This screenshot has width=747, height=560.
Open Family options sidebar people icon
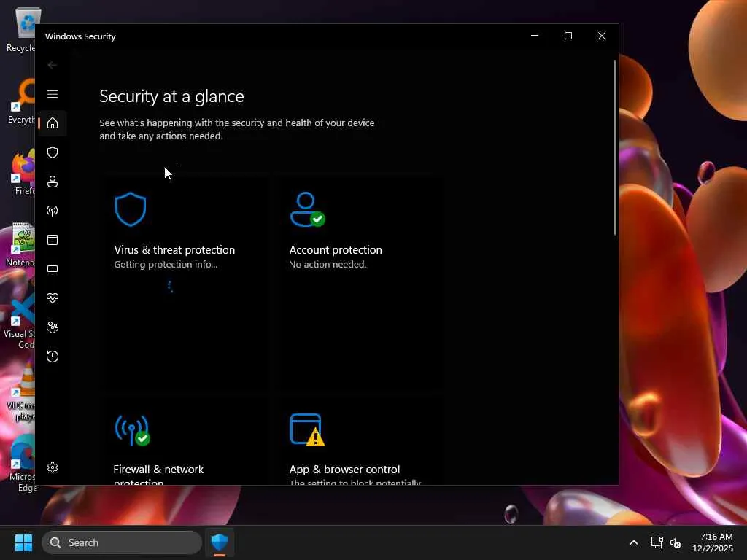(x=53, y=327)
